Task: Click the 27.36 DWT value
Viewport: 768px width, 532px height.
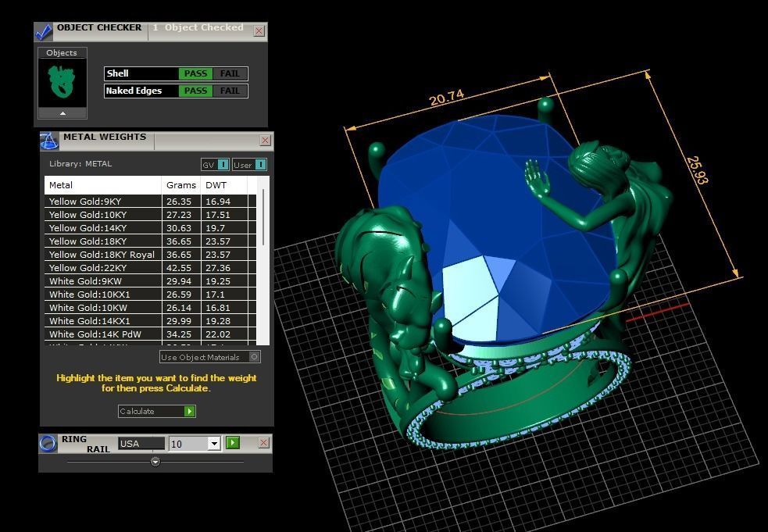Action: (218, 268)
